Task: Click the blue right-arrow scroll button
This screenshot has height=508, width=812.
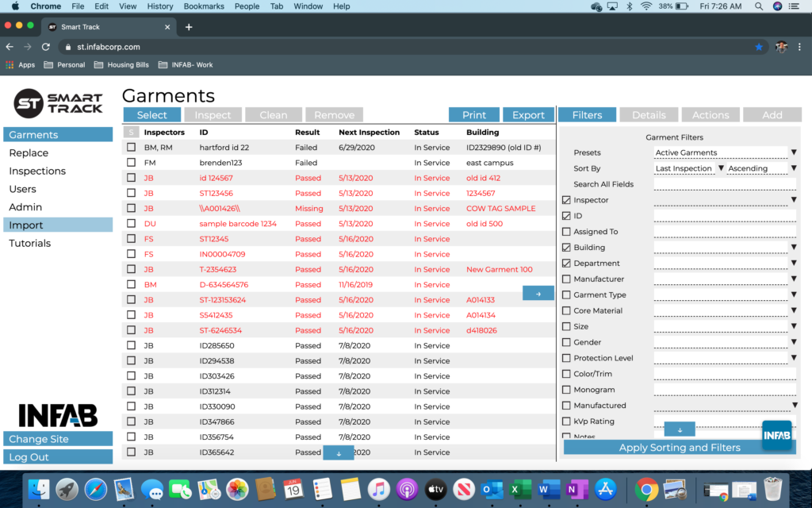Action: click(x=538, y=294)
